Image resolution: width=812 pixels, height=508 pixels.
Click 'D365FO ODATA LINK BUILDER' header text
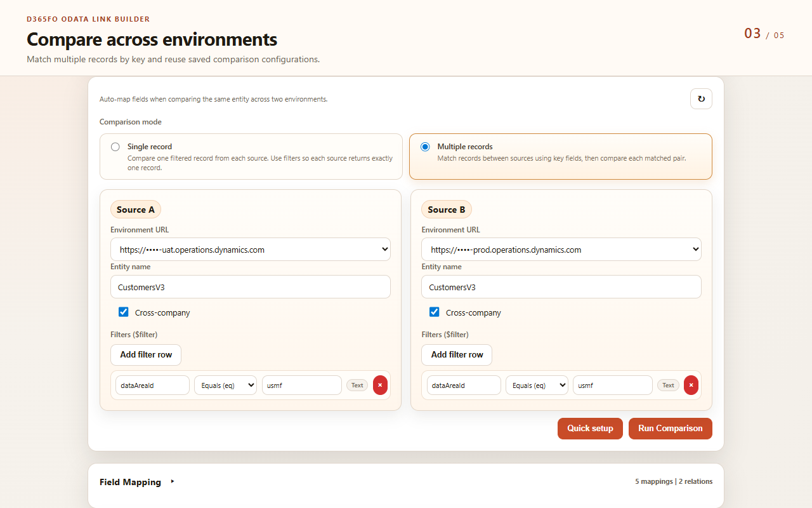click(x=88, y=19)
